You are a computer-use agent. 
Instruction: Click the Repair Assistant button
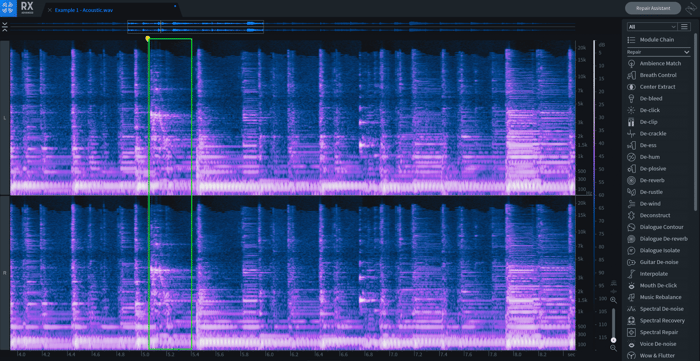click(653, 8)
